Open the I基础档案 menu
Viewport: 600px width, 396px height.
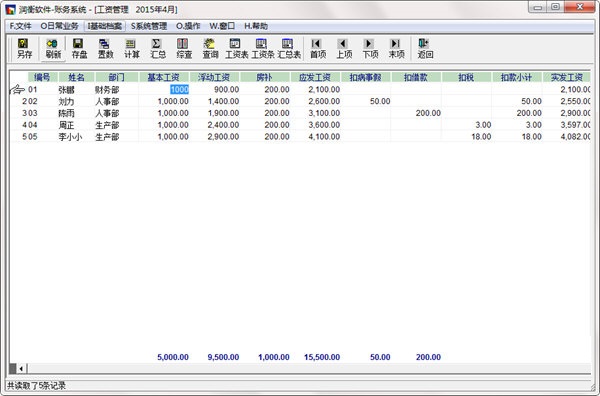point(104,26)
